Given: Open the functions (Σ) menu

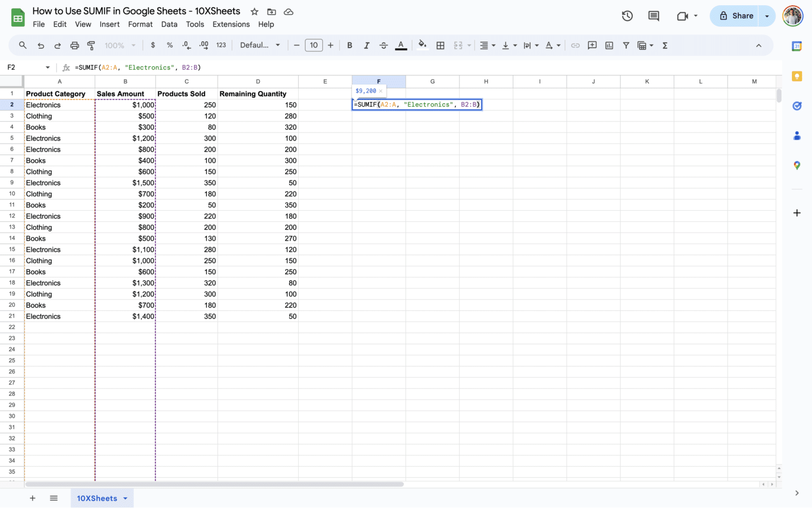Looking at the screenshot, I should [665, 45].
